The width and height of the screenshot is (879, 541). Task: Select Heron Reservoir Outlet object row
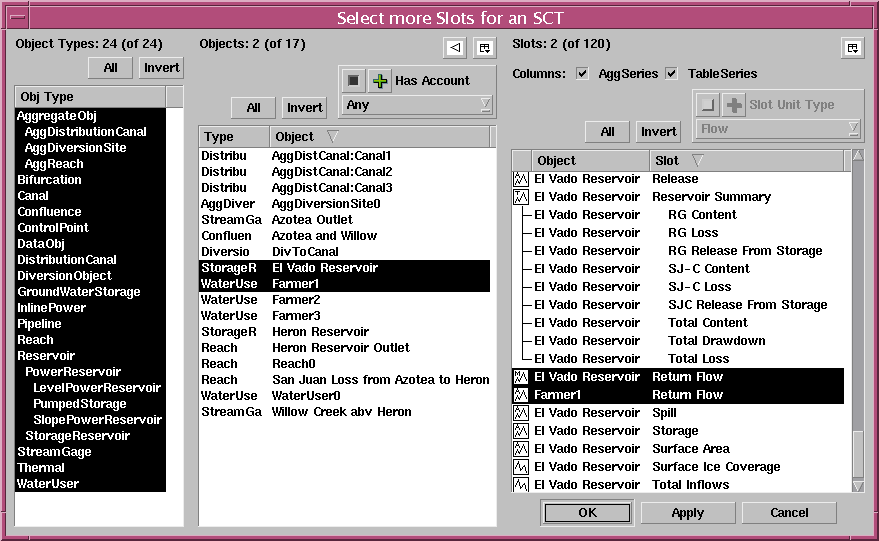point(345,348)
